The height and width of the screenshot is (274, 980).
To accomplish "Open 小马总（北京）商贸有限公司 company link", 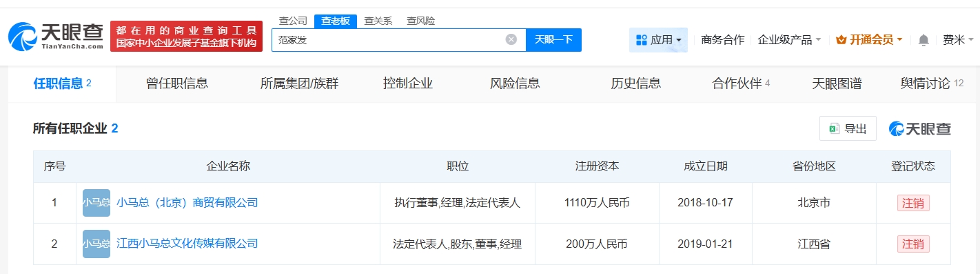I will click(x=187, y=203).
